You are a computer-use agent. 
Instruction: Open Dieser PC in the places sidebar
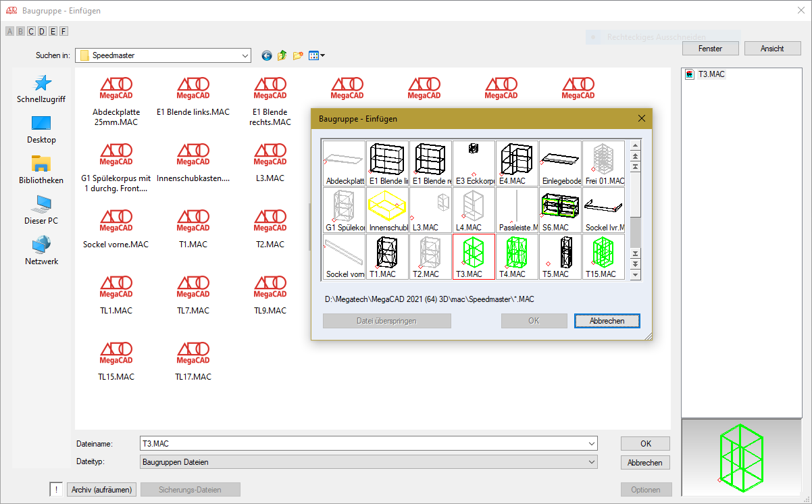[41, 210]
